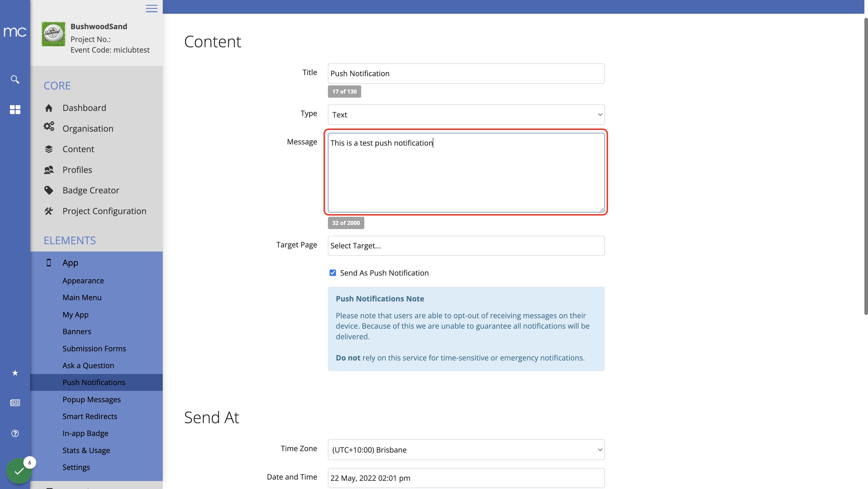Click the Title input field
Viewport: 868px width, 489px height.
[x=466, y=74]
